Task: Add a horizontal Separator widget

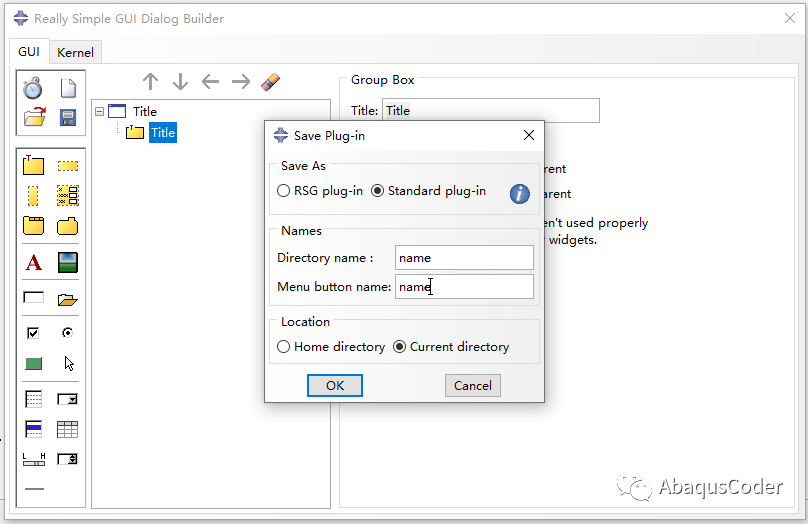Action: (35, 488)
